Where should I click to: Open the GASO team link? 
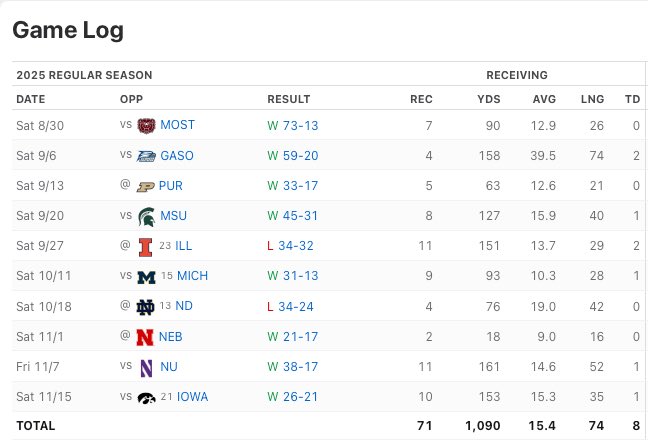pos(177,156)
